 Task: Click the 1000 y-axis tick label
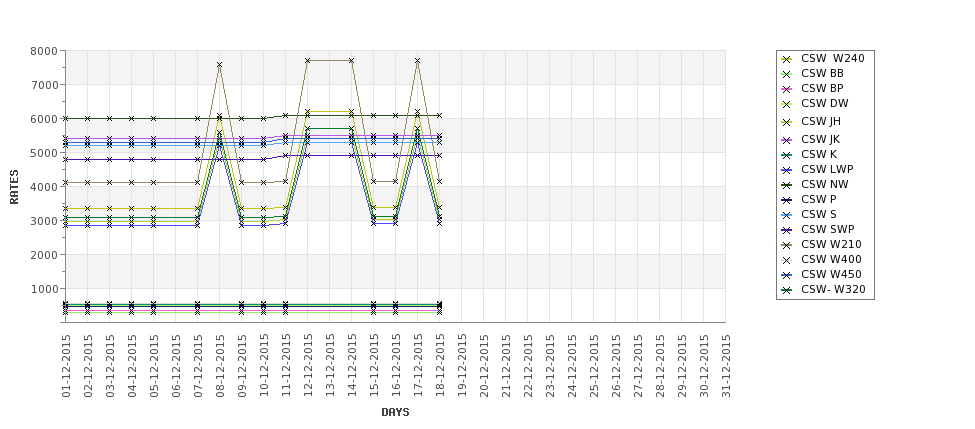click(44, 288)
